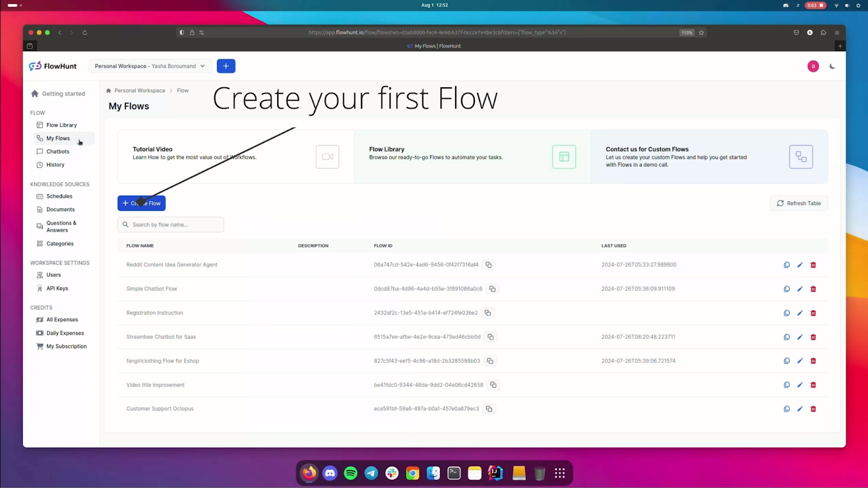Click the Flow Library card icon
The image size is (868, 488).
pos(564,157)
